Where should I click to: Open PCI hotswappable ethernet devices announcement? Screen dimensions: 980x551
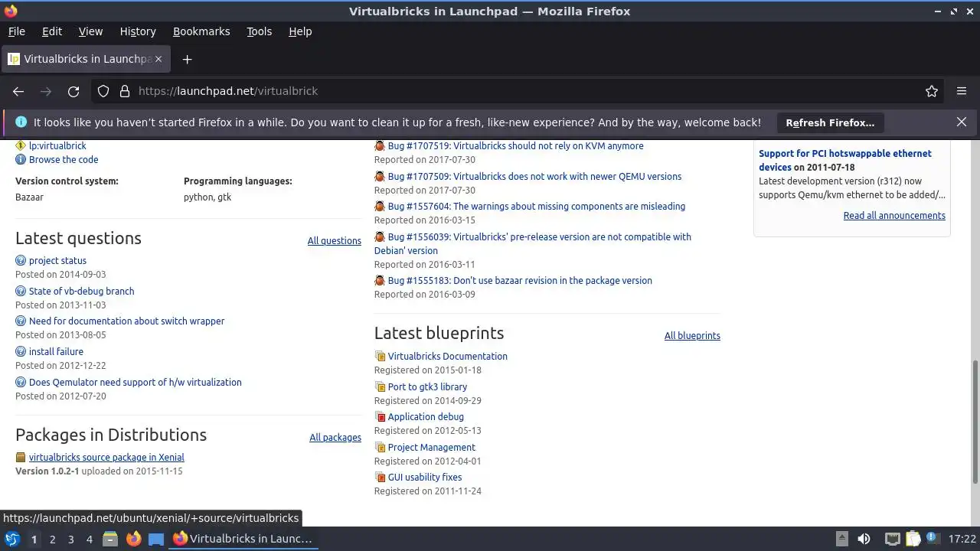845,161
